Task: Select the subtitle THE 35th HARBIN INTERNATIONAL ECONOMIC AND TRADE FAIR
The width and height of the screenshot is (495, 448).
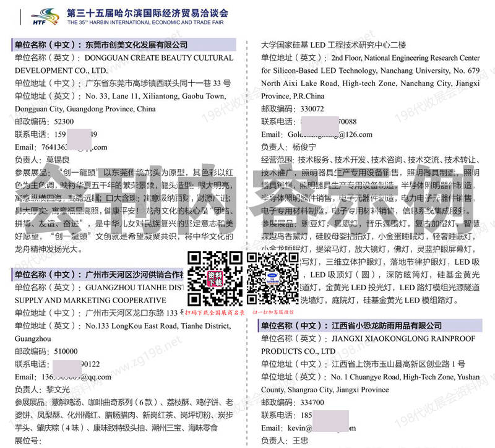Action: point(145,22)
